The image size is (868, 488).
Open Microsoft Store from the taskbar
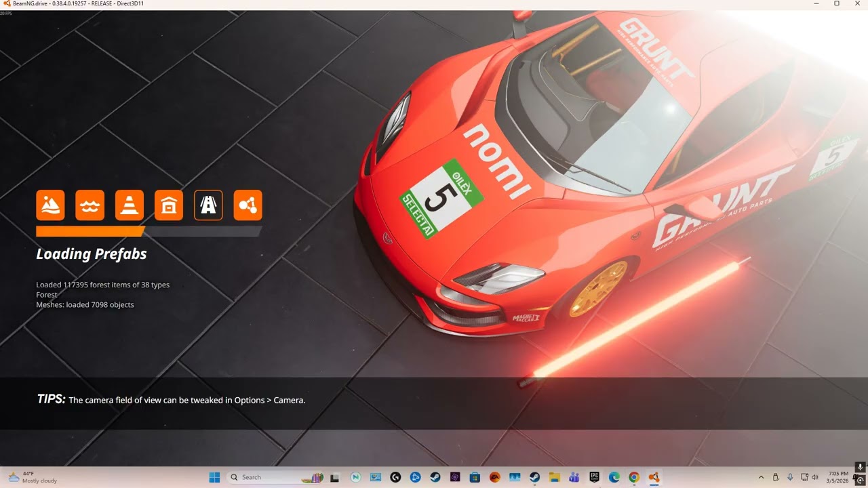click(x=475, y=477)
